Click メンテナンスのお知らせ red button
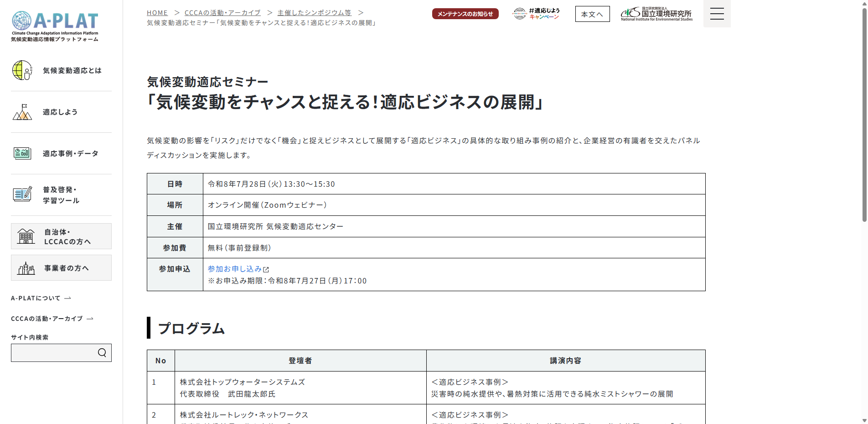Viewport: 868px width, 424px height. 465,14
